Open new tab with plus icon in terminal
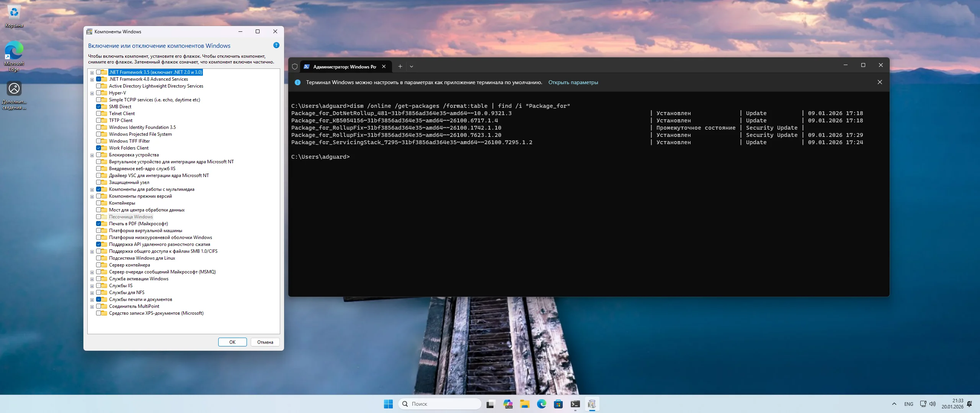This screenshot has width=980, height=413. [x=400, y=67]
